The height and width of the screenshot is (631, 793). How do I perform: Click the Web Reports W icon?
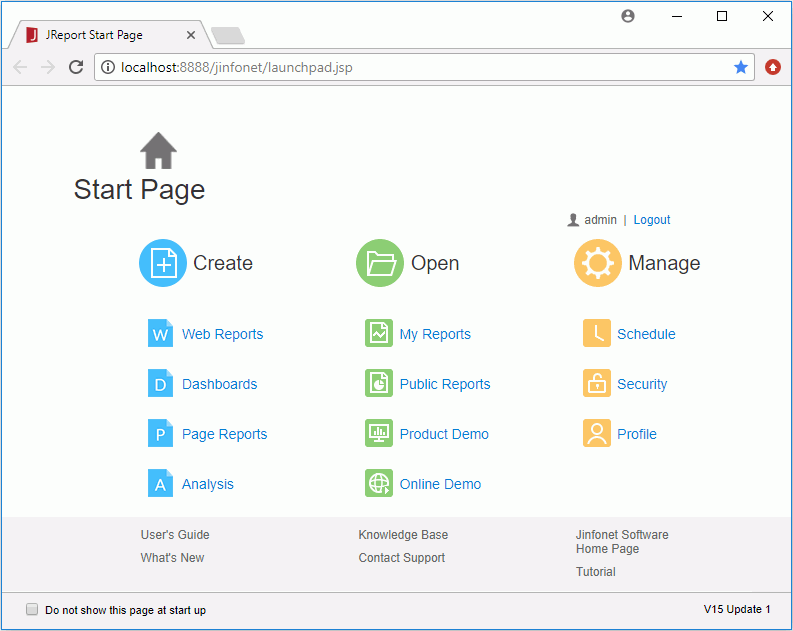(x=160, y=333)
